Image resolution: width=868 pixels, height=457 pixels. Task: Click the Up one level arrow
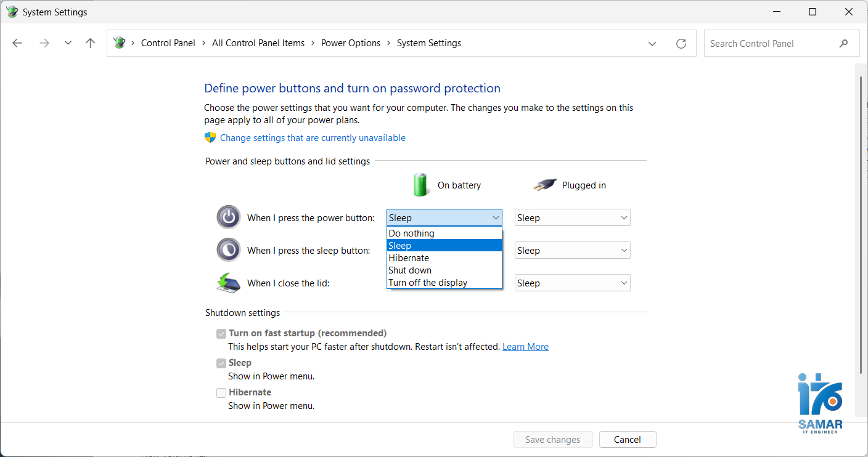tap(91, 43)
